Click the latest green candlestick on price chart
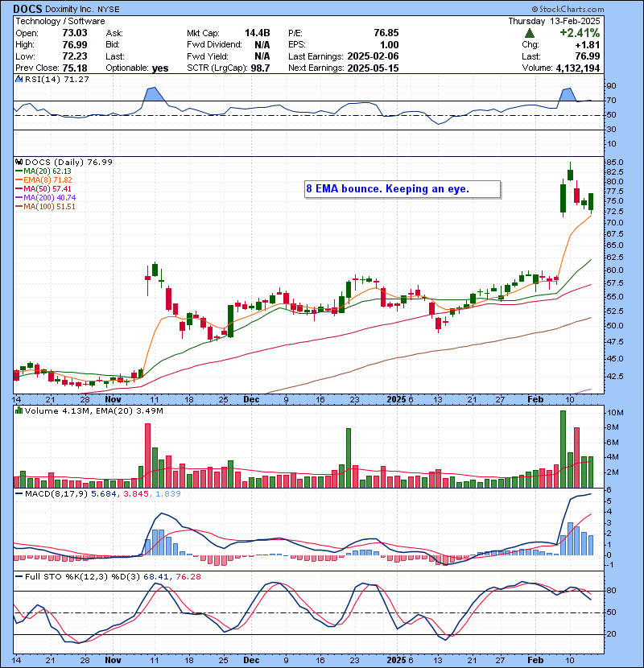The image size is (644, 668). [591, 201]
